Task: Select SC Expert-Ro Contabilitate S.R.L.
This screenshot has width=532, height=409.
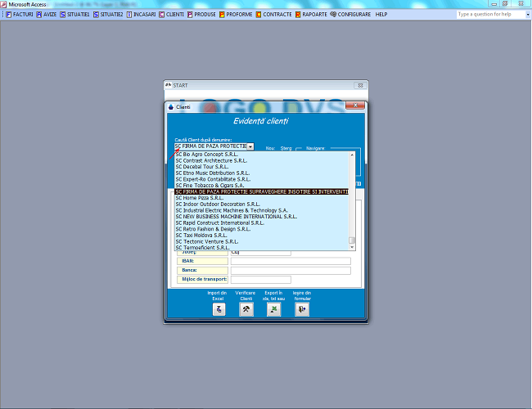Action: [x=262, y=179]
